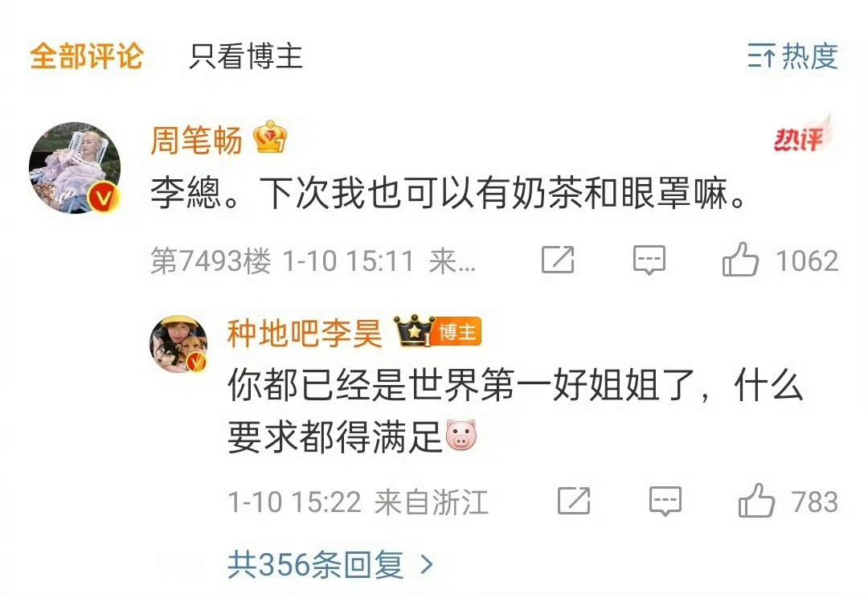Reply to 周笔畅's comment via the speech bubble icon
868x594 pixels.
(649, 260)
